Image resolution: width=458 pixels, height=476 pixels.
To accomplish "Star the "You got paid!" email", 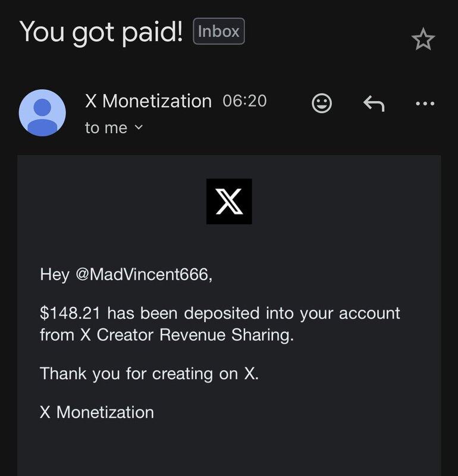I will pyautogui.click(x=423, y=40).
